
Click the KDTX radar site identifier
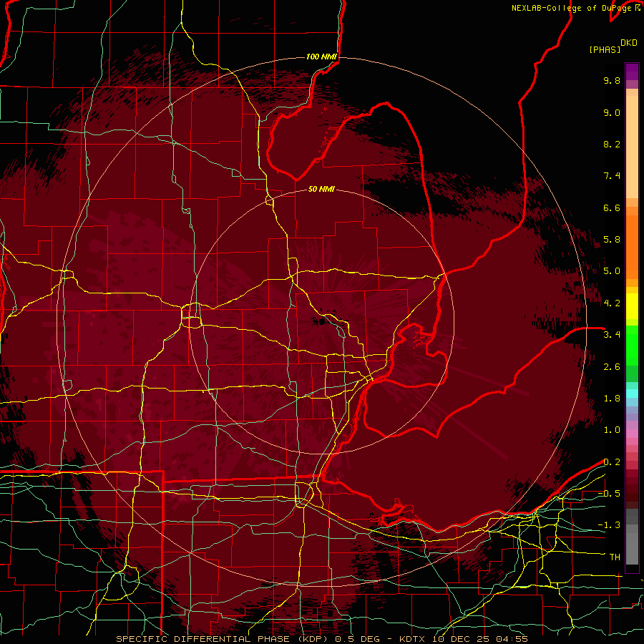(x=412, y=639)
